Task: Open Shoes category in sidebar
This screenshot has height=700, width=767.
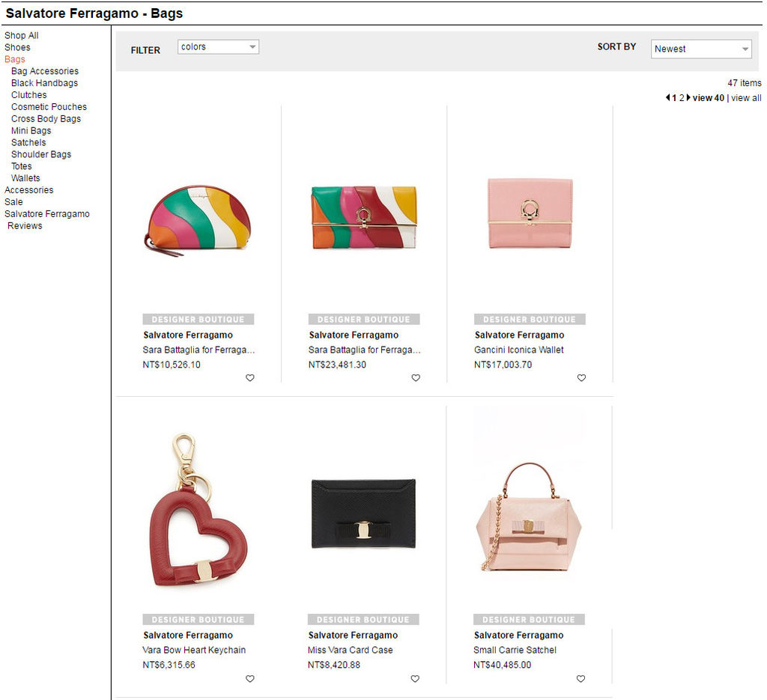Action: pos(18,47)
